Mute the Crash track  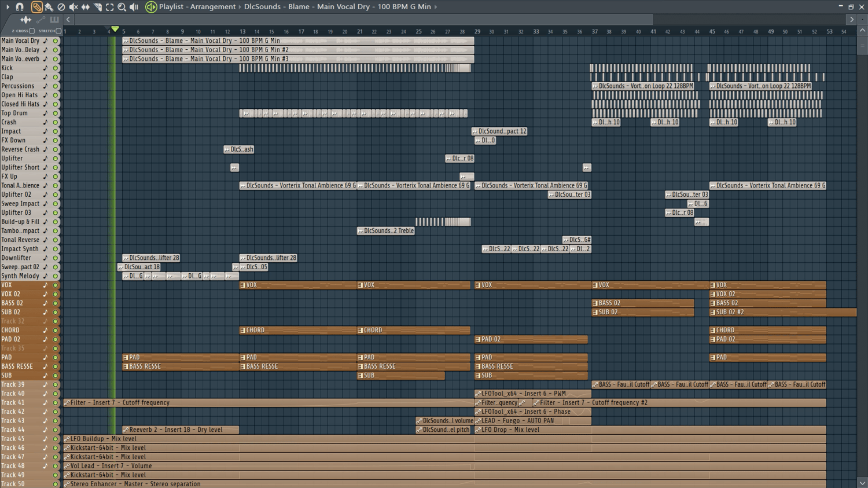56,123
